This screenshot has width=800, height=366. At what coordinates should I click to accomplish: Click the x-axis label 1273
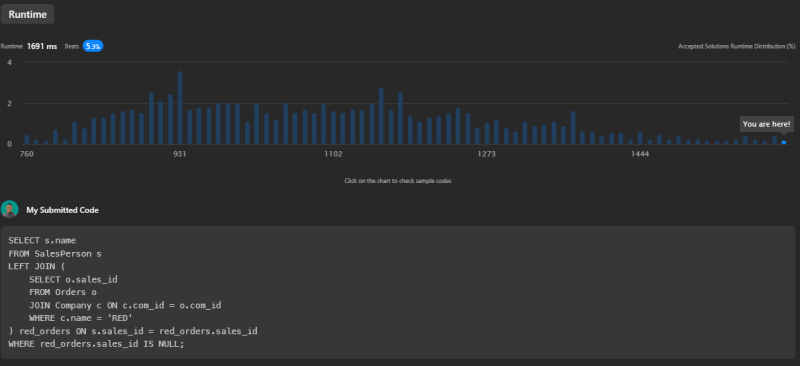tap(486, 154)
